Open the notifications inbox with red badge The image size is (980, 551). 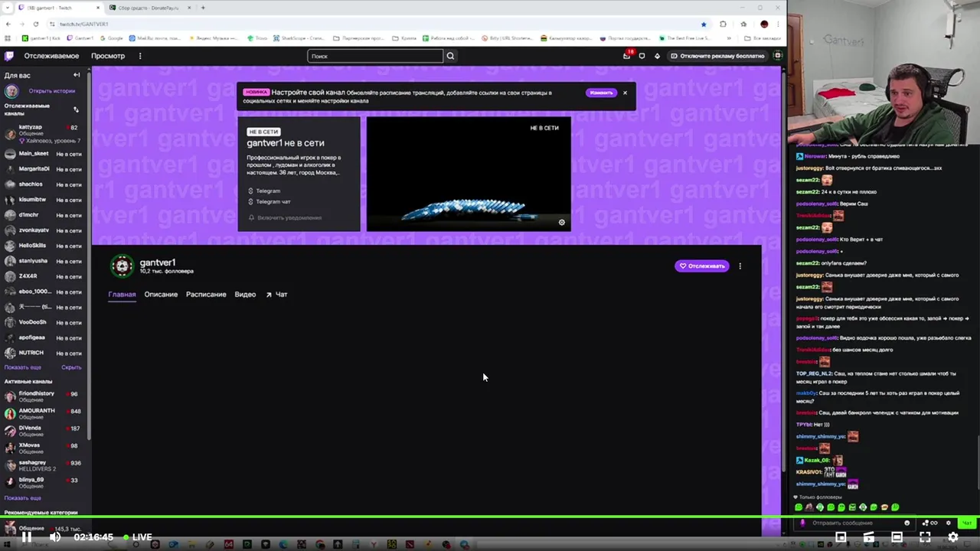click(x=627, y=55)
